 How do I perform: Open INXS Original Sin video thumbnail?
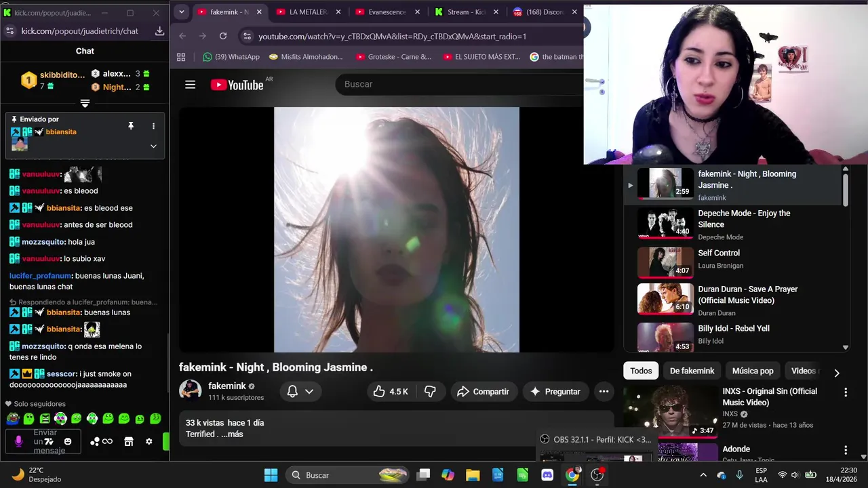(671, 412)
